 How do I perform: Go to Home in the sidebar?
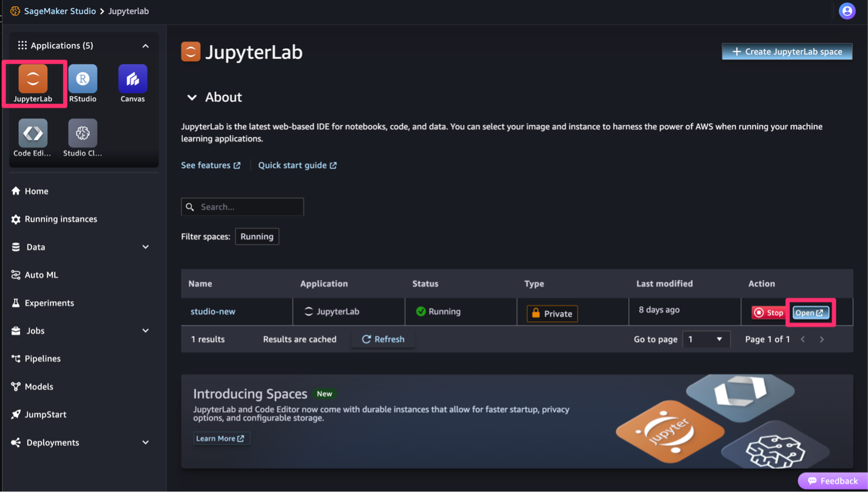[35, 191]
